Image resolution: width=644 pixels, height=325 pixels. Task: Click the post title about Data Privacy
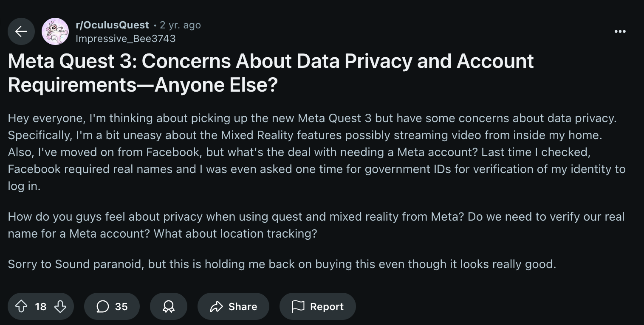tap(271, 73)
